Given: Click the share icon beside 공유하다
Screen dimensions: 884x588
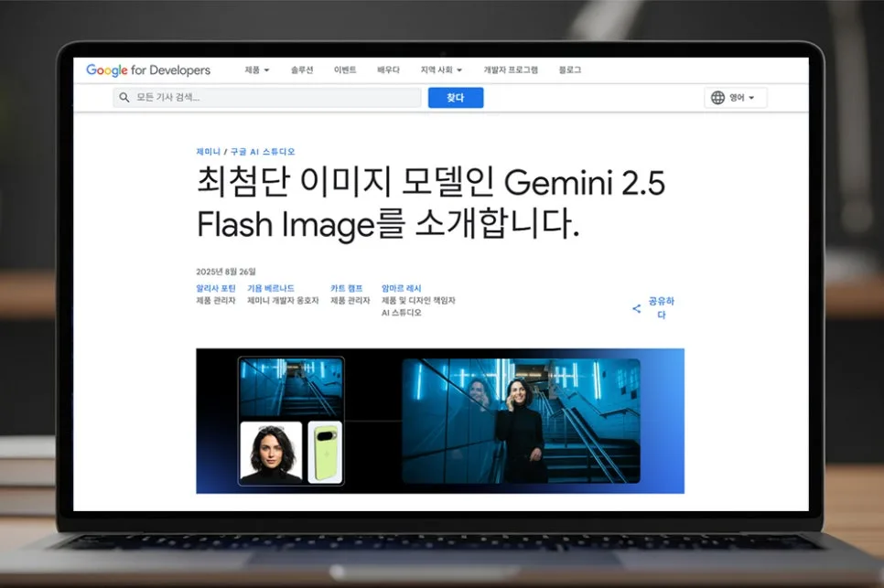Looking at the screenshot, I should coord(637,308).
